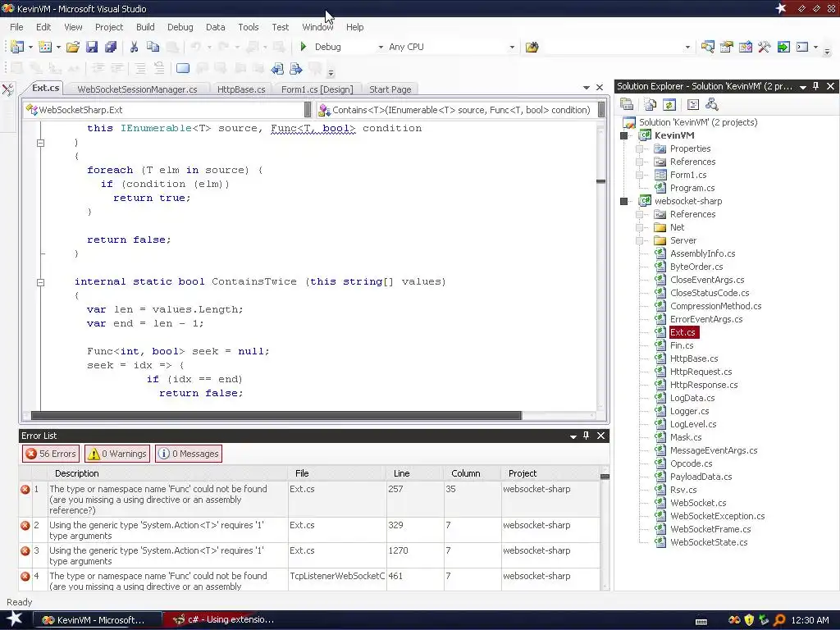
Task: Open the Command Window toolbar icon
Action: click(x=802, y=47)
